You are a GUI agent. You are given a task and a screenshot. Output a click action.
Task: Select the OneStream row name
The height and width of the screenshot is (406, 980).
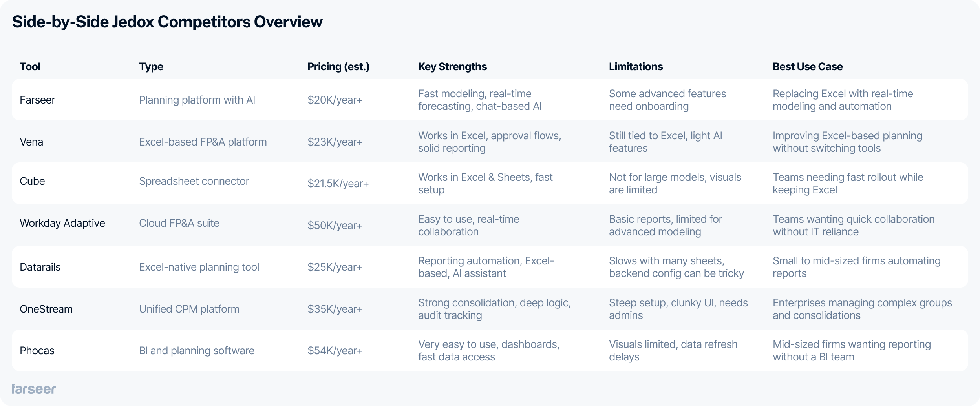(x=46, y=309)
